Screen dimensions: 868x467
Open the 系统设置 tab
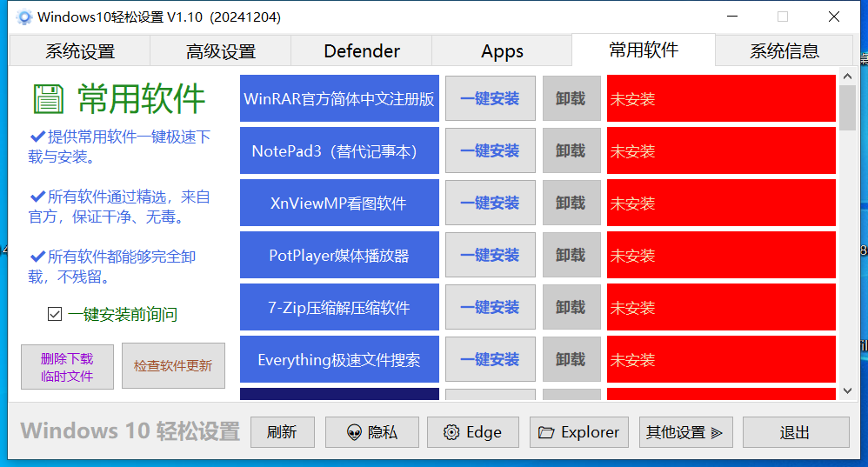point(80,51)
